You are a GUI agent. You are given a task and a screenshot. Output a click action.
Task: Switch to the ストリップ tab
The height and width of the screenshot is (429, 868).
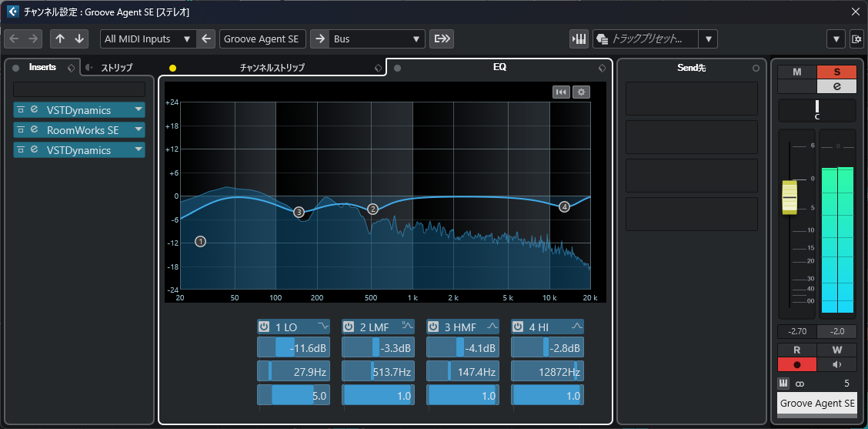click(x=116, y=69)
